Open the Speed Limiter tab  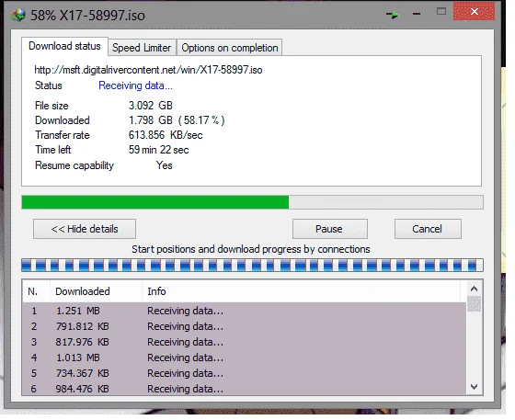click(142, 48)
